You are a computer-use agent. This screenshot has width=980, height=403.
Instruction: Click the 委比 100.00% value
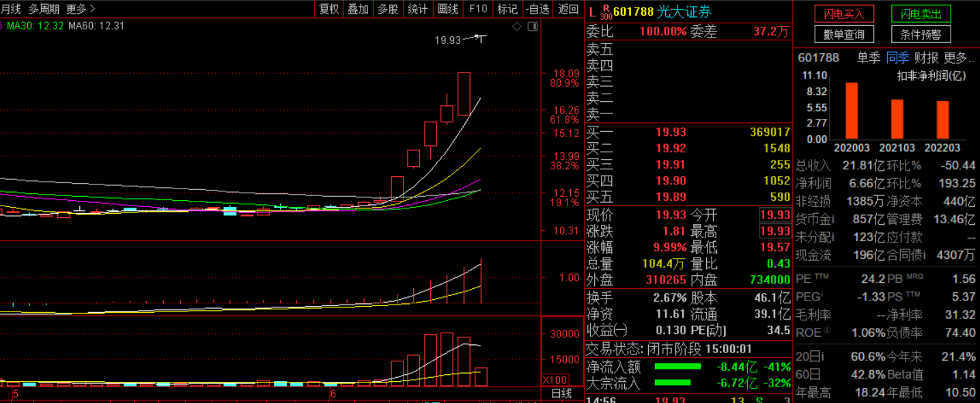662,31
